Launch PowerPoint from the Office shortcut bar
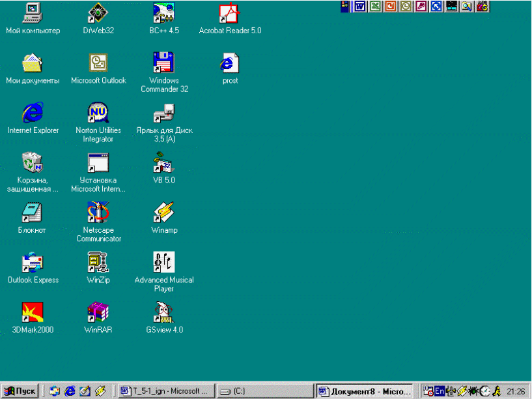The width and height of the screenshot is (532, 399). (390, 6)
